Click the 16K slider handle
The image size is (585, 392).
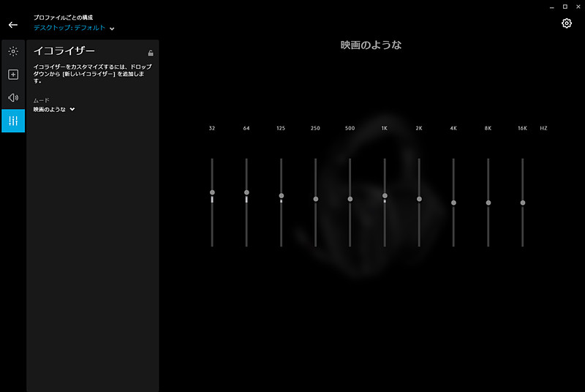point(523,203)
